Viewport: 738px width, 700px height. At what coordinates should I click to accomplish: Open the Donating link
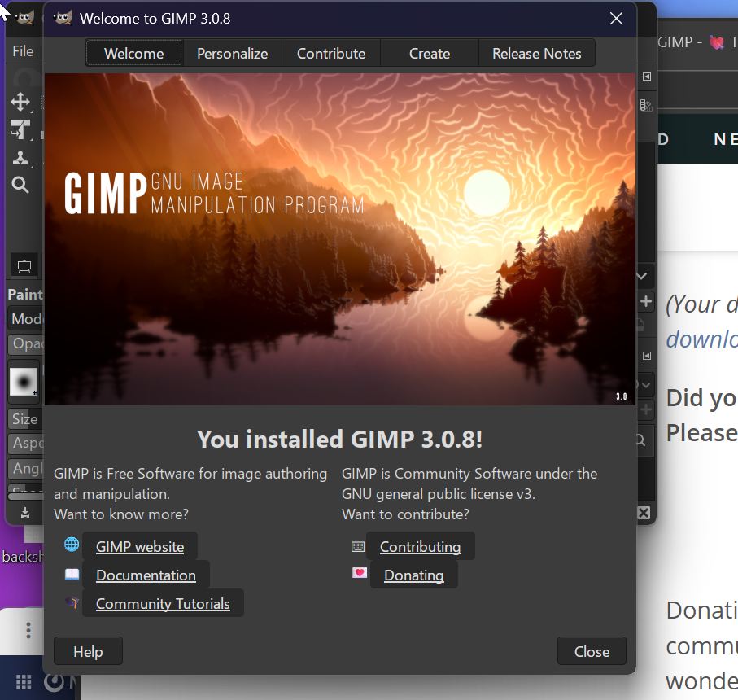[x=413, y=575]
